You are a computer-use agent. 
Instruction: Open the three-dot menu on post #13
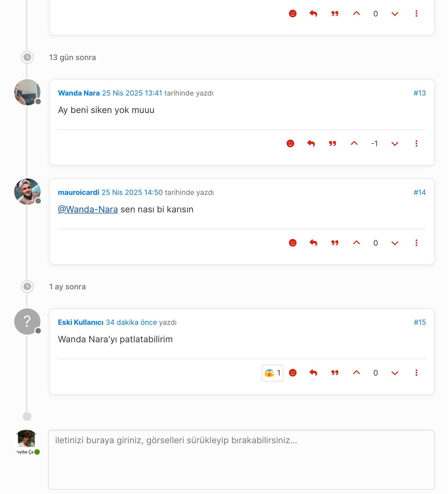(x=416, y=144)
